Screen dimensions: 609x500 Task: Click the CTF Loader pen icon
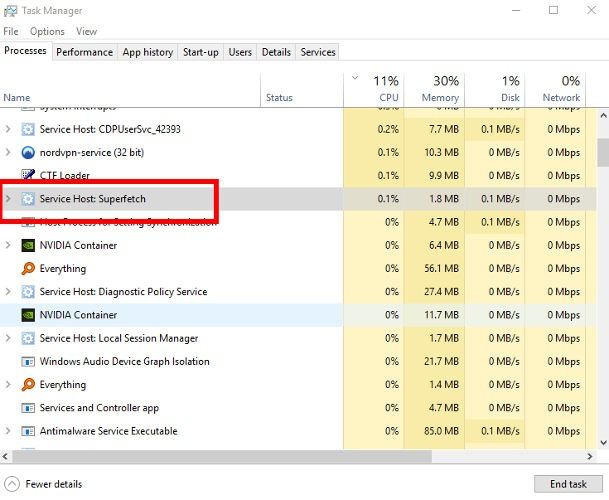[x=28, y=174]
